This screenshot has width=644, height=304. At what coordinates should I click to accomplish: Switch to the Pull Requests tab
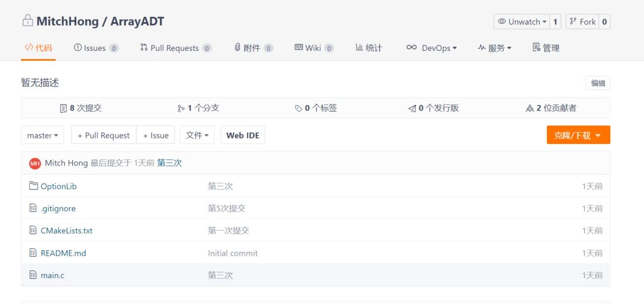176,48
